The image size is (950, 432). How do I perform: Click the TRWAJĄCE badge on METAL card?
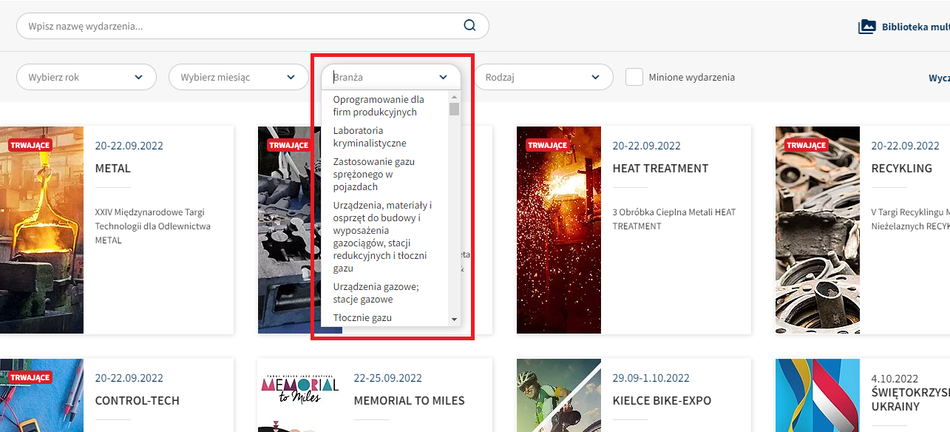click(29, 144)
